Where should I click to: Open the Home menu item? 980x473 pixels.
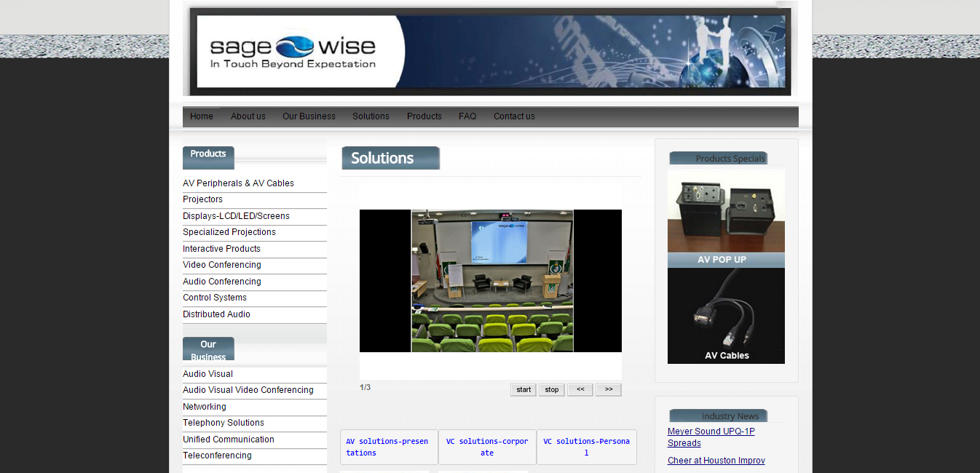pyautogui.click(x=202, y=116)
